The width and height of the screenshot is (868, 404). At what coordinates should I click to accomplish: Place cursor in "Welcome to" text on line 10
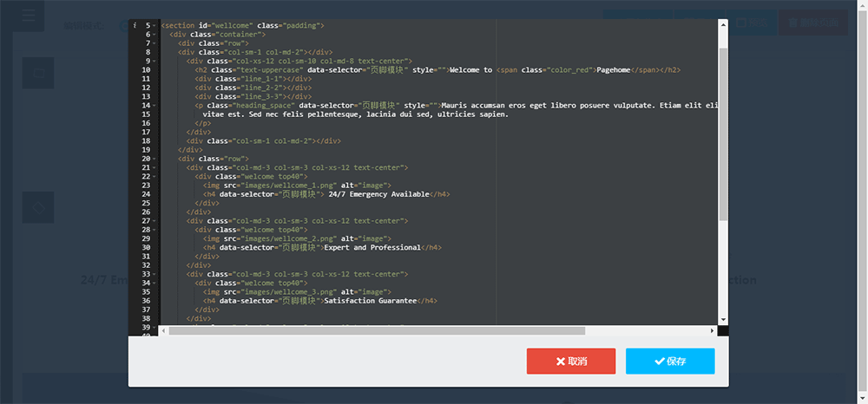click(x=470, y=70)
